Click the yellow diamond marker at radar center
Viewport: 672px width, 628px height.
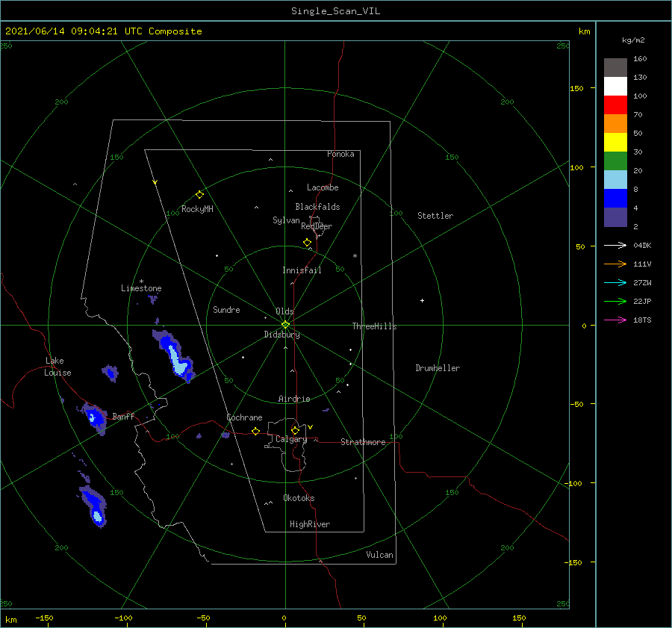click(285, 325)
